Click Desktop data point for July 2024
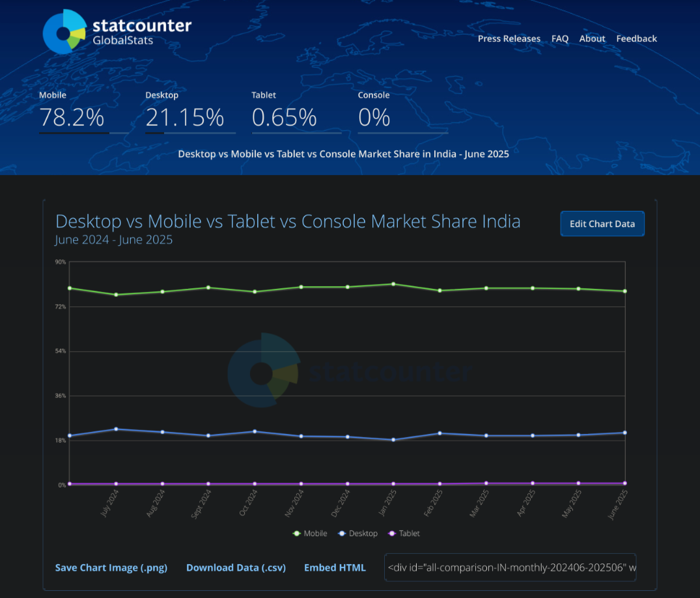Viewport: 700px width, 598px height. click(x=116, y=429)
